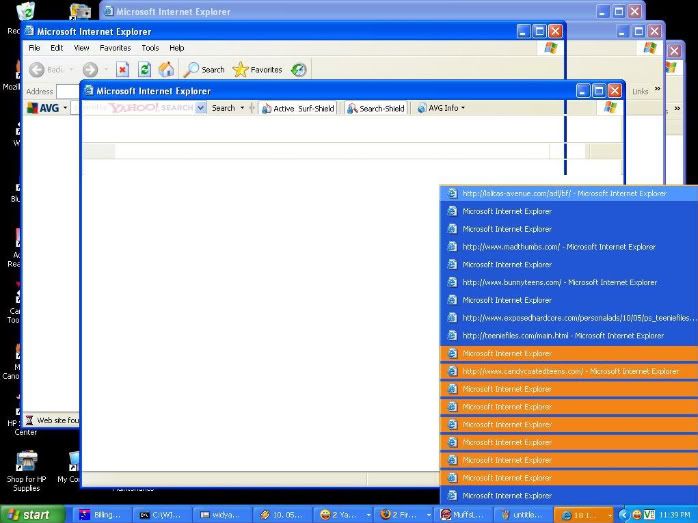Open the Windows Start button
This screenshot has width=698, height=523.
click(32, 515)
